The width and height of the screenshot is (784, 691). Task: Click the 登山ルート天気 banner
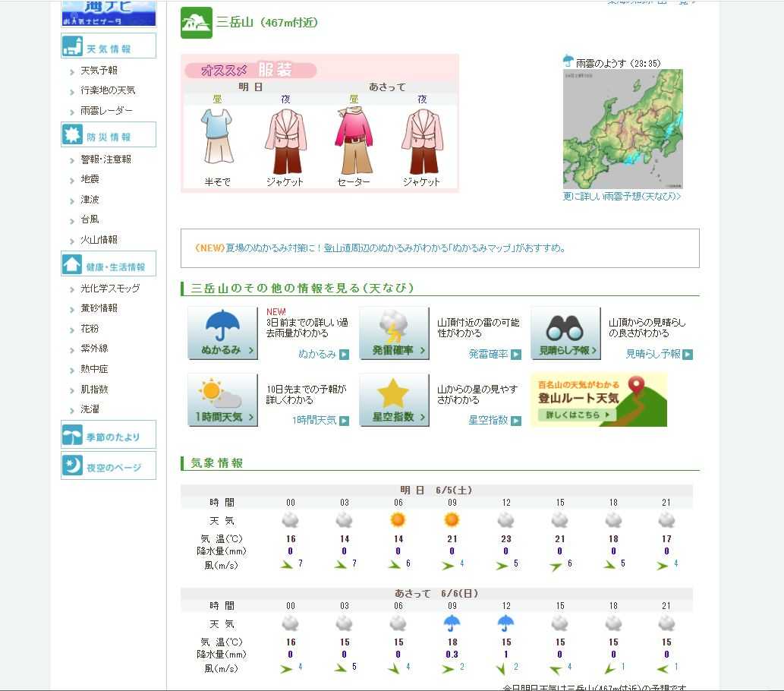598,399
